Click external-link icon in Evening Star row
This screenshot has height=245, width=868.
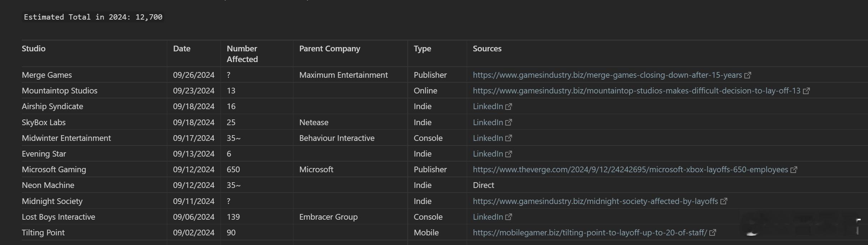(x=509, y=154)
